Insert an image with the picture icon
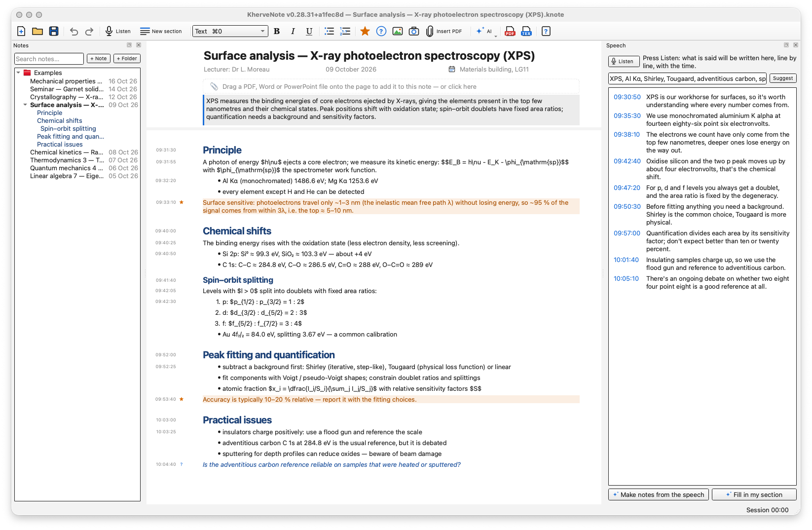This screenshot has height=530, width=812. coord(398,31)
